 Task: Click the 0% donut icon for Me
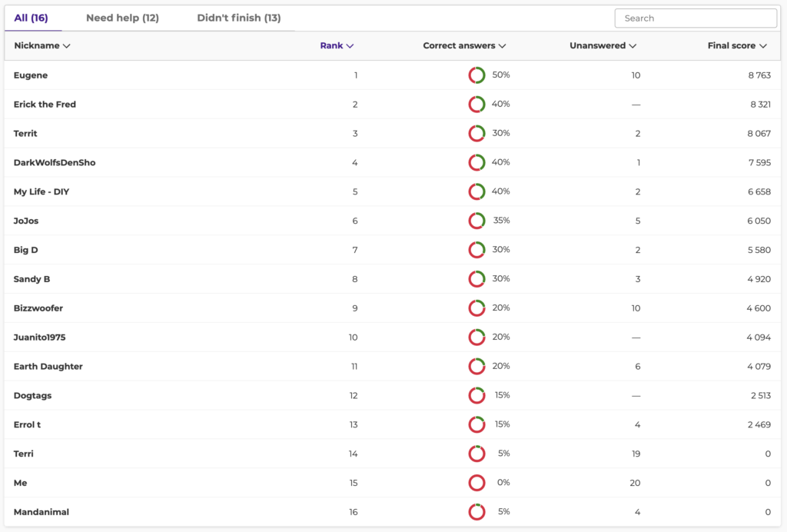click(477, 483)
